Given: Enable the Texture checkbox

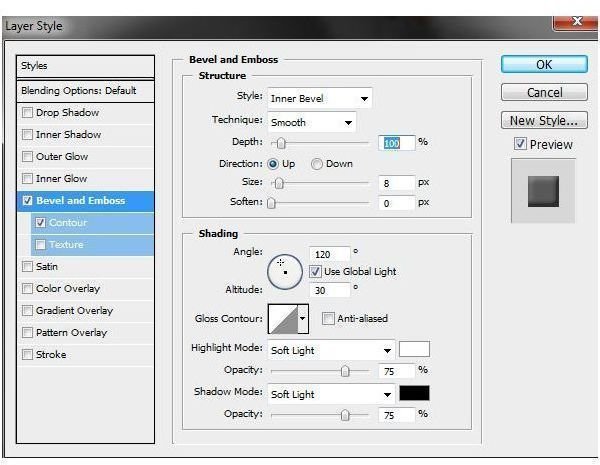Looking at the screenshot, I should [41, 244].
